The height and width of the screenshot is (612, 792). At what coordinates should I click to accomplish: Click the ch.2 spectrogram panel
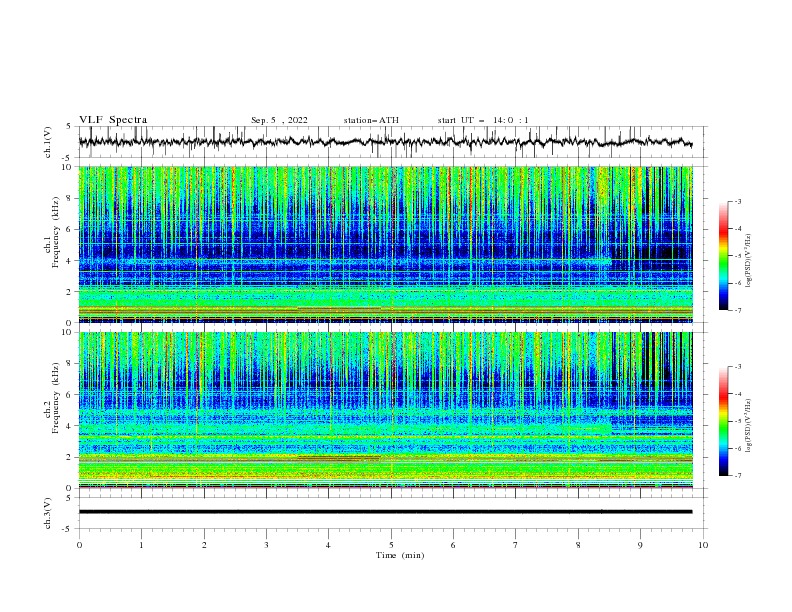tap(385, 410)
